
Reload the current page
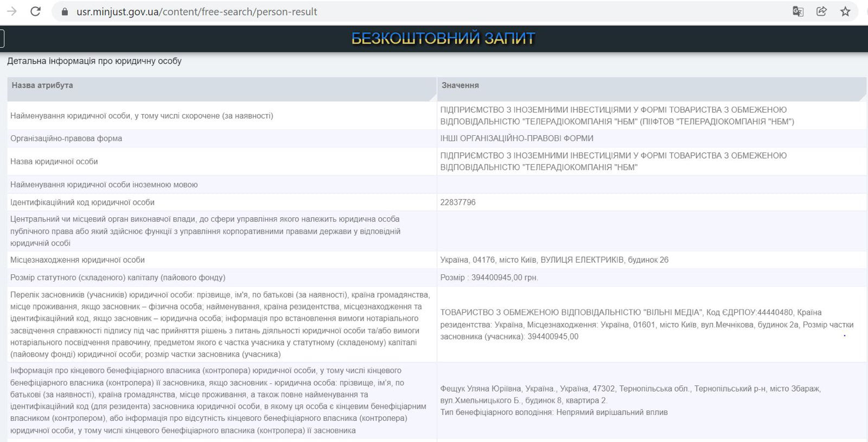click(35, 11)
